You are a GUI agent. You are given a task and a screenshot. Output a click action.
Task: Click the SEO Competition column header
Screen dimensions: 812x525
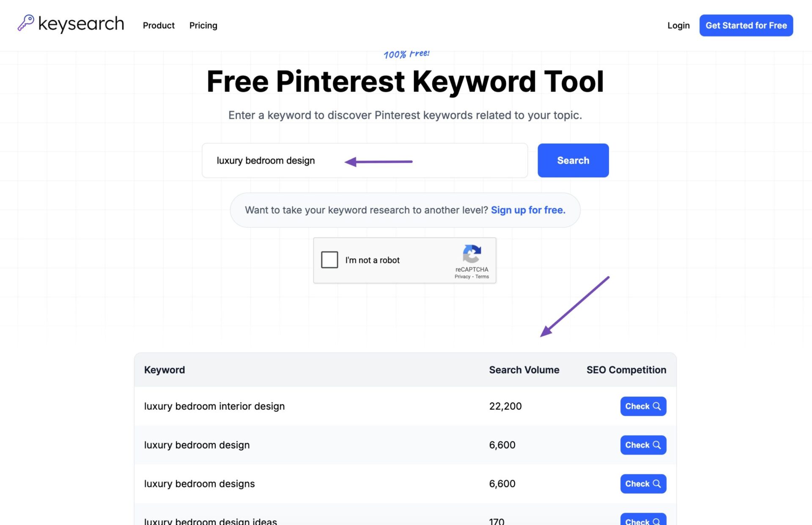626,369
